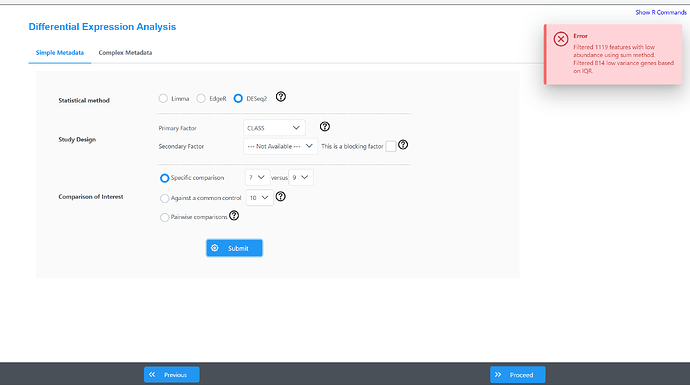Open help icon next to blocking factor checkbox
Screen dimensions: 690x385
point(403,145)
